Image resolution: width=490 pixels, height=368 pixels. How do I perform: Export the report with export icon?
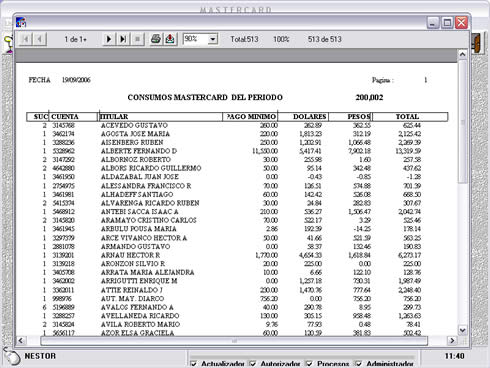click(x=170, y=39)
